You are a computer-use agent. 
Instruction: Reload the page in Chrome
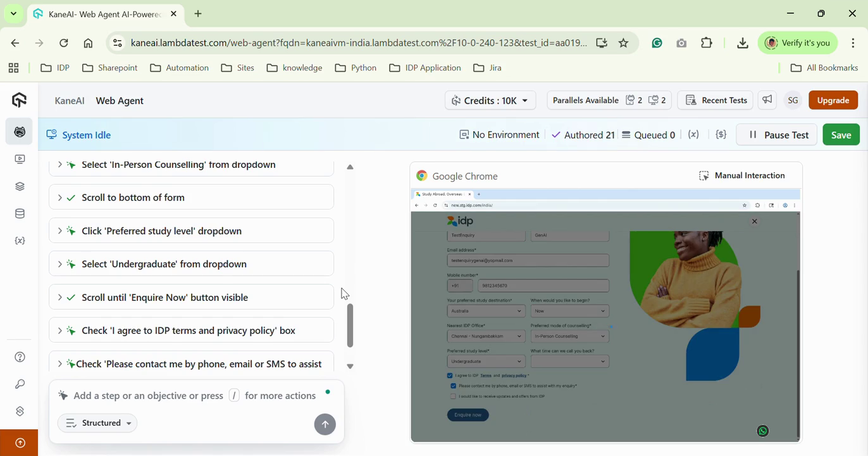pos(64,43)
